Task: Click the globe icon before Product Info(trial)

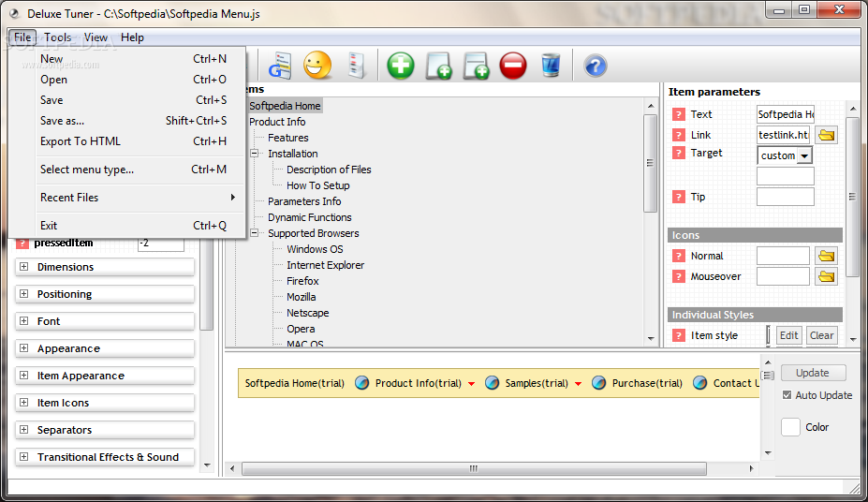Action: 362,383
